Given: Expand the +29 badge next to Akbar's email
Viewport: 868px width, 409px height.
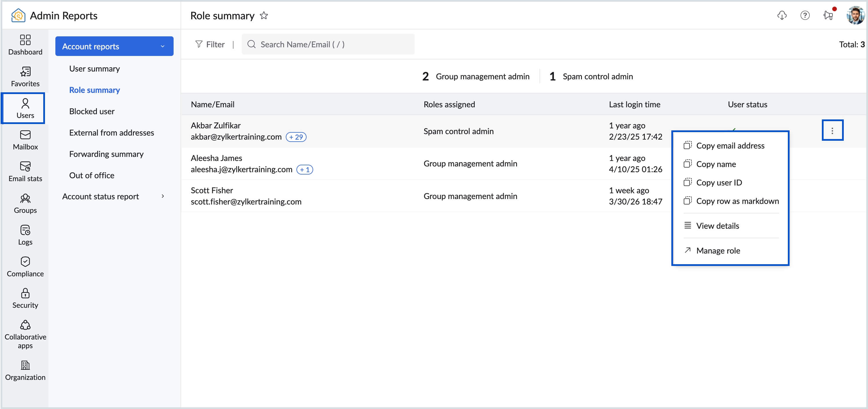Looking at the screenshot, I should click(x=296, y=137).
